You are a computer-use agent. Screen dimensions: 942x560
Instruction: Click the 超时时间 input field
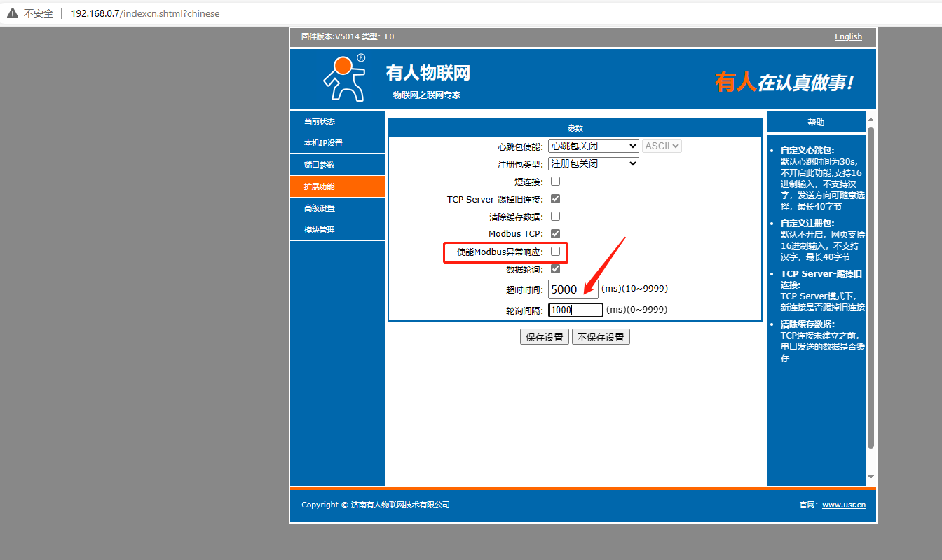(x=573, y=289)
